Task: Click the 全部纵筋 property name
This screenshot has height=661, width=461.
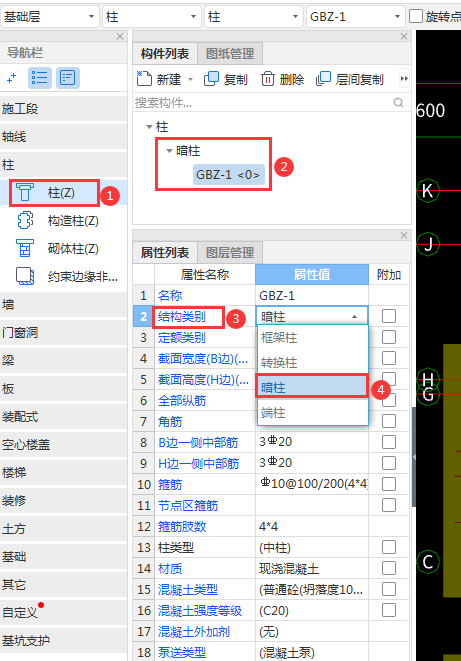Action: tap(182, 400)
